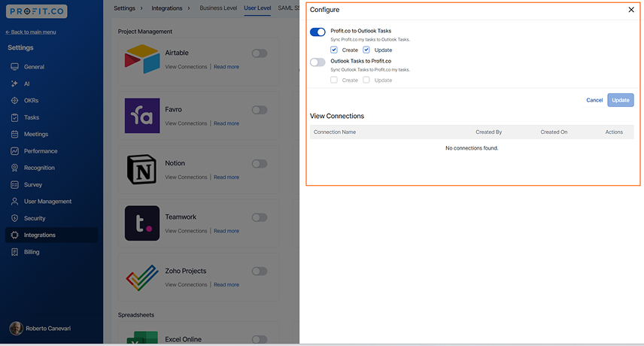
Task: Open Read more for Airtable
Action: [x=226, y=67]
